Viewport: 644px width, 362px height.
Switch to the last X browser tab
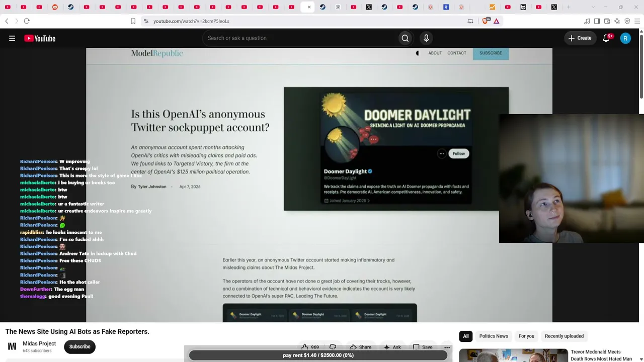click(x=554, y=7)
